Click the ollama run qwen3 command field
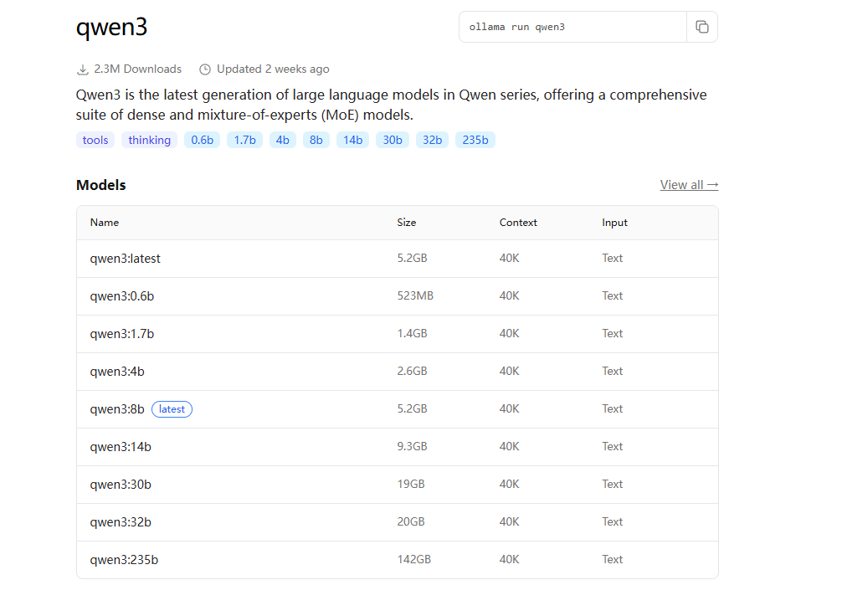This screenshot has height=616, width=842. point(572,27)
